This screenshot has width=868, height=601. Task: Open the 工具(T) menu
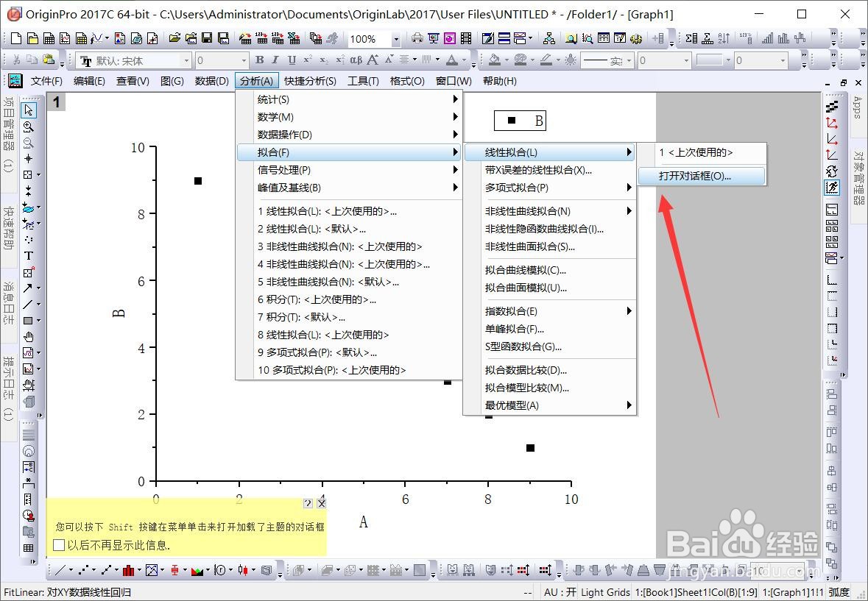coord(363,81)
